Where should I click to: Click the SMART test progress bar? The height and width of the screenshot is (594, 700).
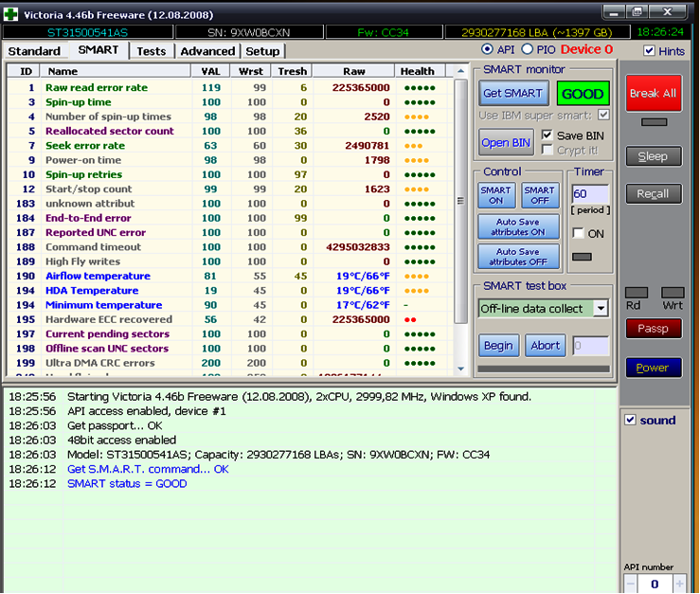click(544, 369)
